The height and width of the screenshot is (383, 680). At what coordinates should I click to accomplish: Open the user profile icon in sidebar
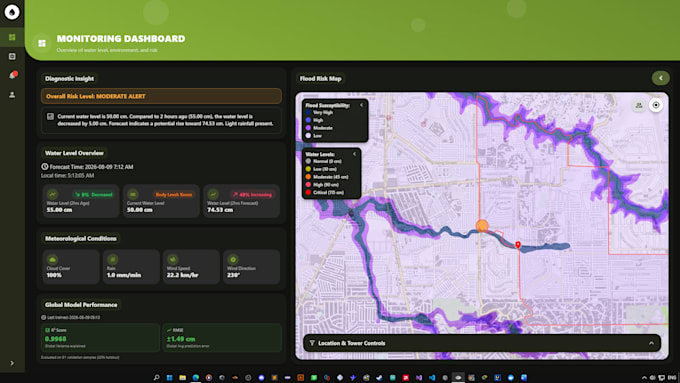pos(12,95)
